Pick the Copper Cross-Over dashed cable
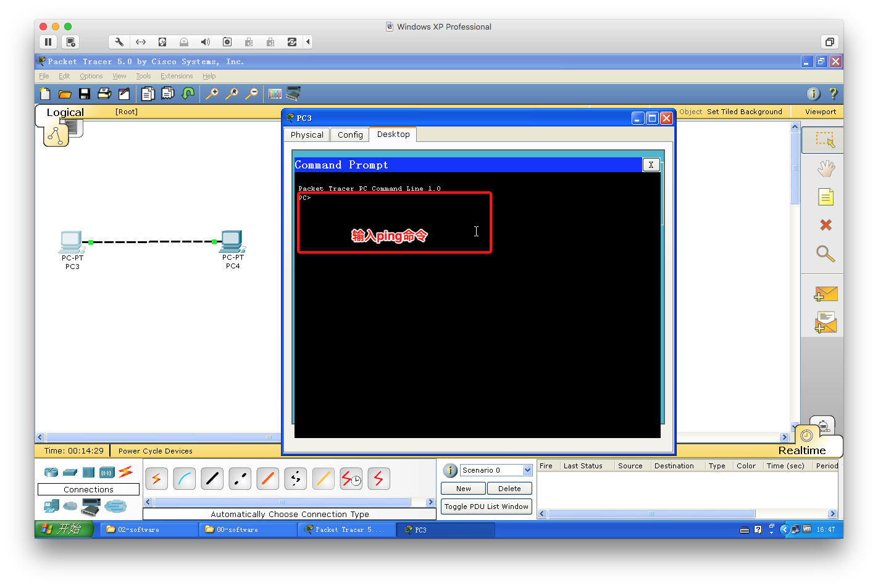The width and height of the screenshot is (878, 588). 240,479
